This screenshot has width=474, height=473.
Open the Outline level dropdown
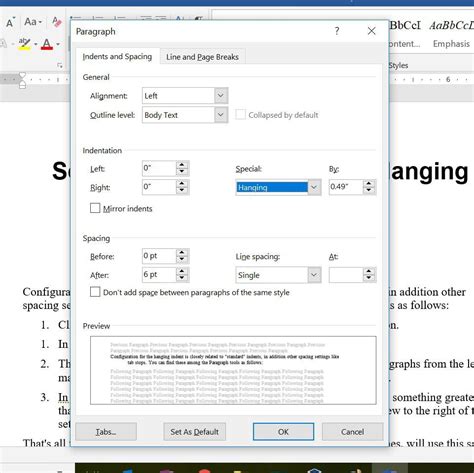click(x=220, y=115)
